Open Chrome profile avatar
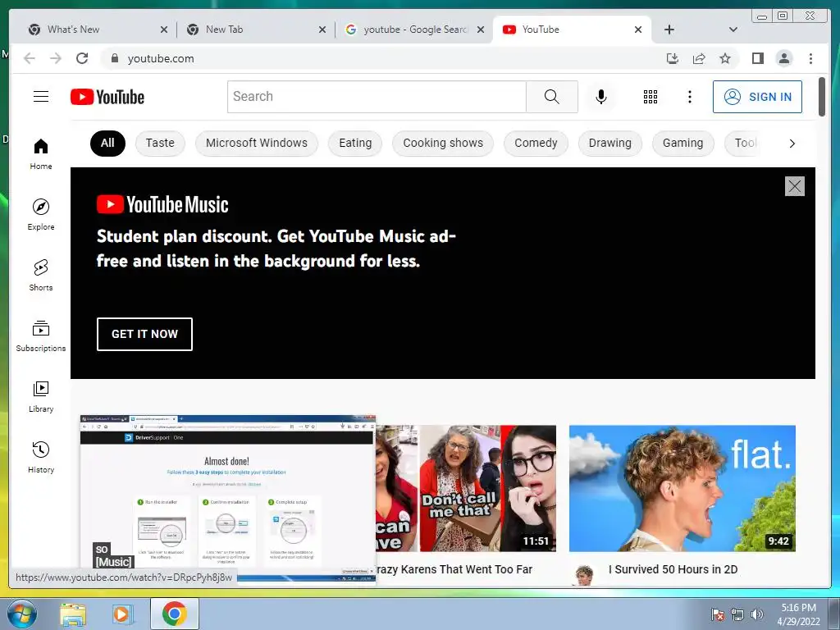This screenshot has width=840, height=630. [x=783, y=58]
